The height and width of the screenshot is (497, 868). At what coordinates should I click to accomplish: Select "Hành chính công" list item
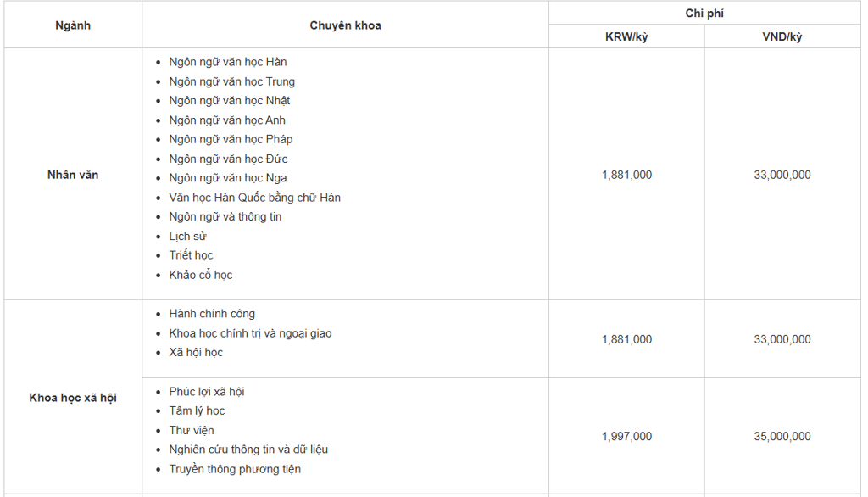212,314
